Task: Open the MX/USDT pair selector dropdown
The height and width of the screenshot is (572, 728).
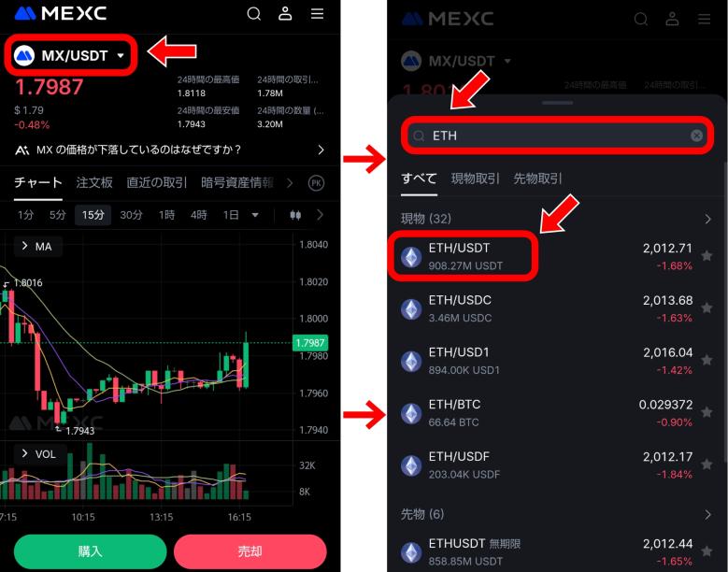Action: click(x=71, y=55)
